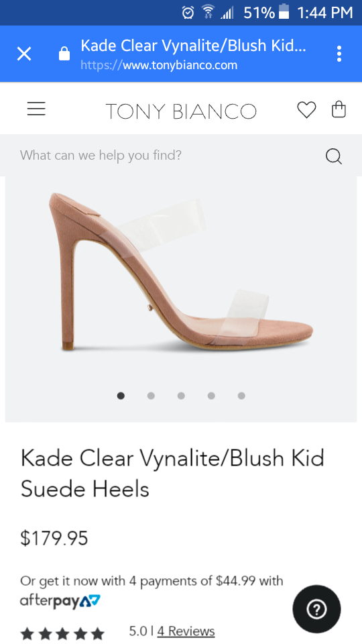Image resolution: width=362 pixels, height=644 pixels.
Task: Open the help question mark bubble
Action: pyautogui.click(x=316, y=609)
